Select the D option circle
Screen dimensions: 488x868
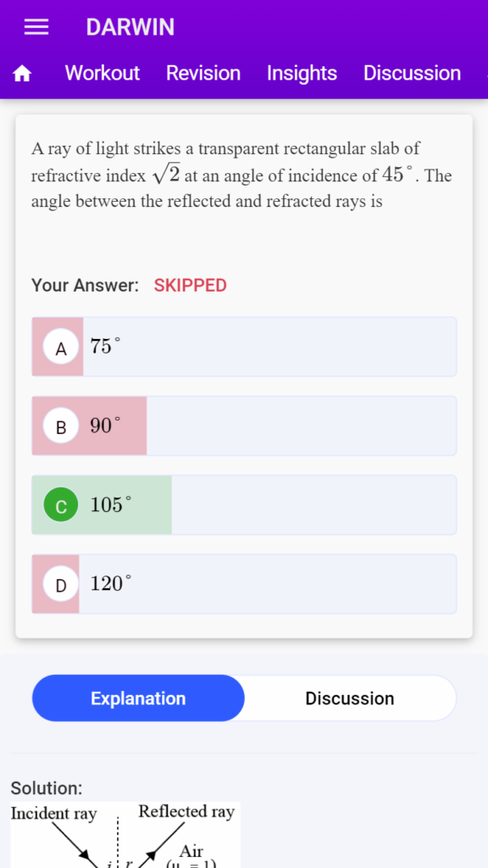(x=61, y=584)
